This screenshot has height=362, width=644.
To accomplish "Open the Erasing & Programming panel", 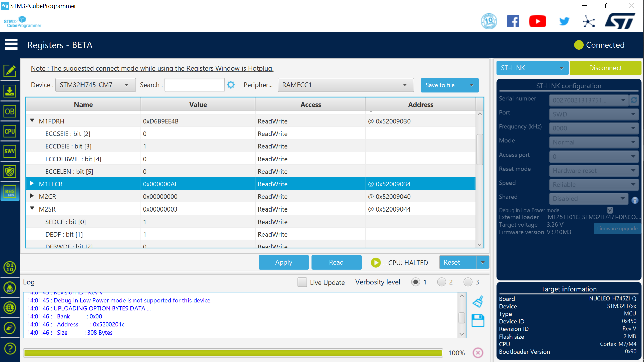I will [10, 91].
